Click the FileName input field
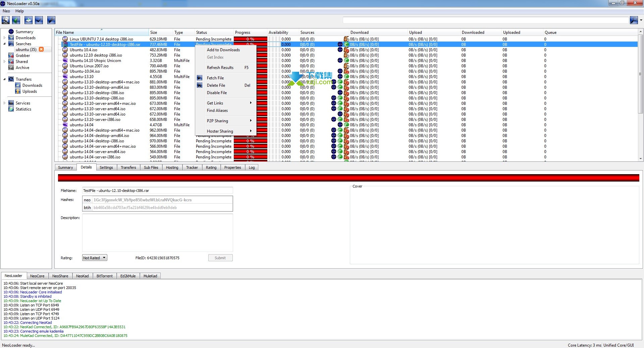 tap(157, 191)
